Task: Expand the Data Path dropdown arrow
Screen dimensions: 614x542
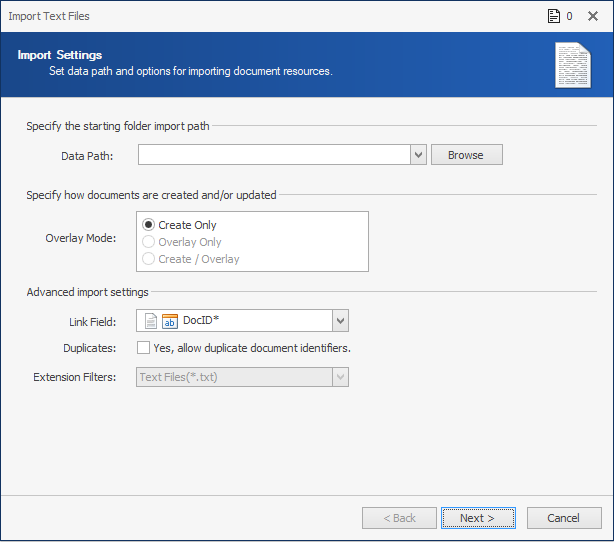Action: (418, 155)
